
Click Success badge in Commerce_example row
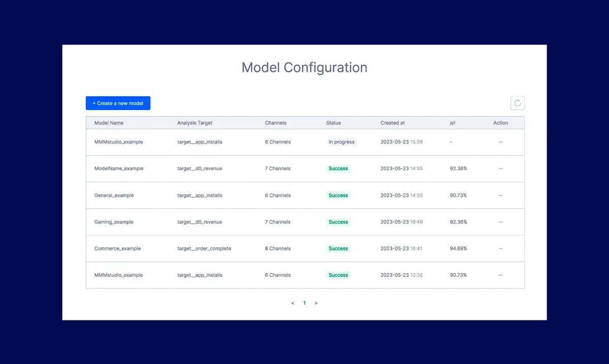(x=339, y=248)
